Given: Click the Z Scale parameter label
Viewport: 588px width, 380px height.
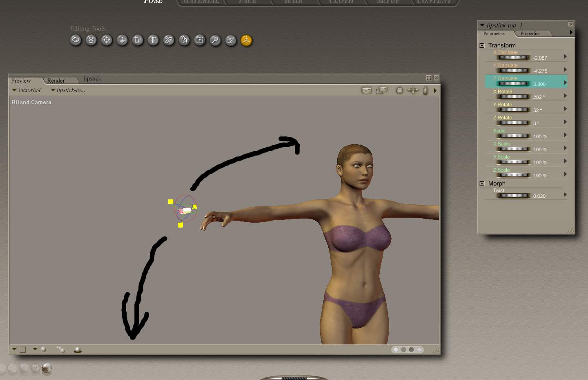Looking at the screenshot, I should click(x=501, y=170).
